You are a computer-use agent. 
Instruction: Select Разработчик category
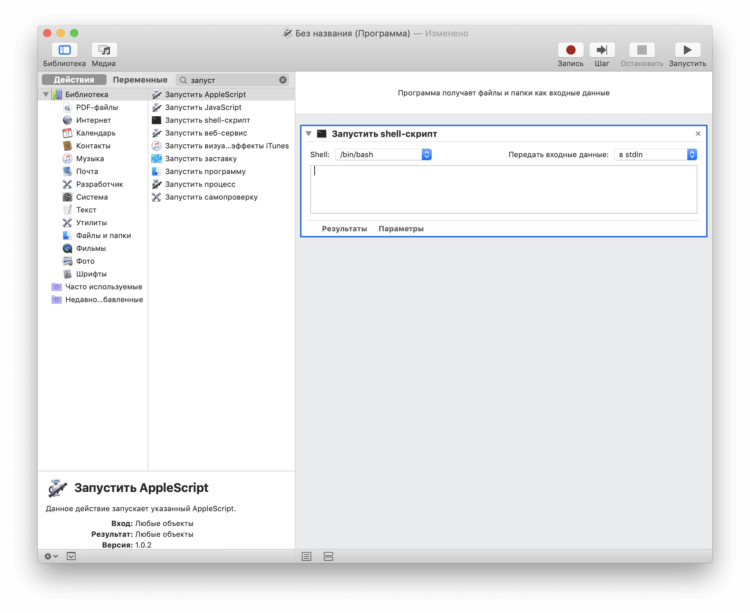click(99, 184)
